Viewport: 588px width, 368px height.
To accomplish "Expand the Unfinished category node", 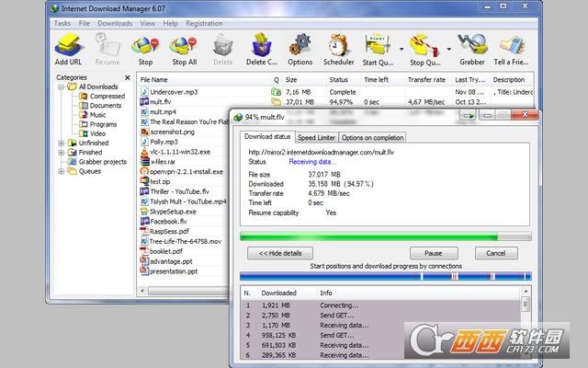I will point(62,144).
